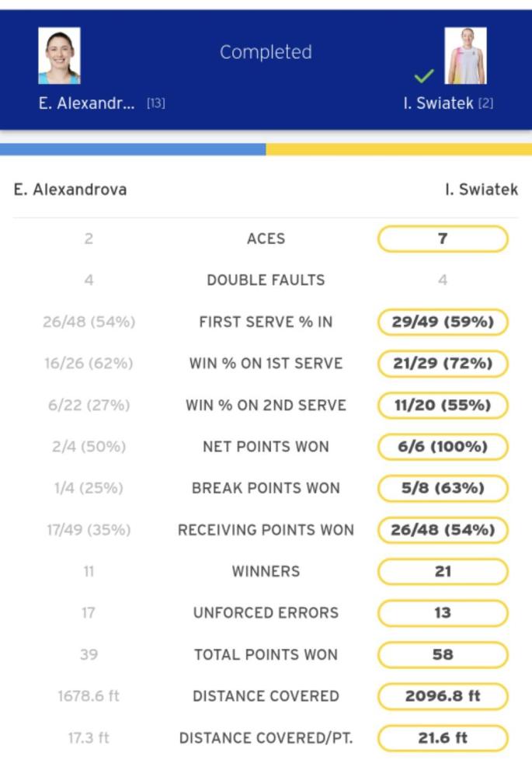Click the yellow segment of points bar
Viewport: 532px width, 777px height.
(398, 149)
